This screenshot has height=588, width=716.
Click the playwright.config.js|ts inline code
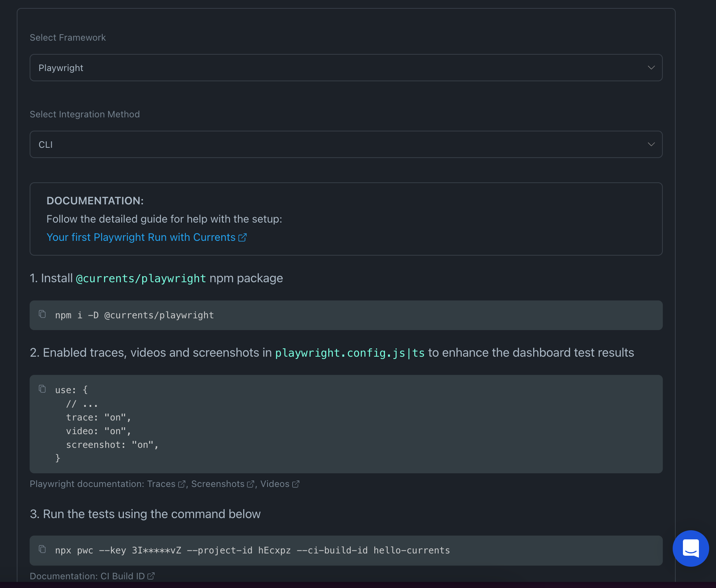click(x=350, y=353)
